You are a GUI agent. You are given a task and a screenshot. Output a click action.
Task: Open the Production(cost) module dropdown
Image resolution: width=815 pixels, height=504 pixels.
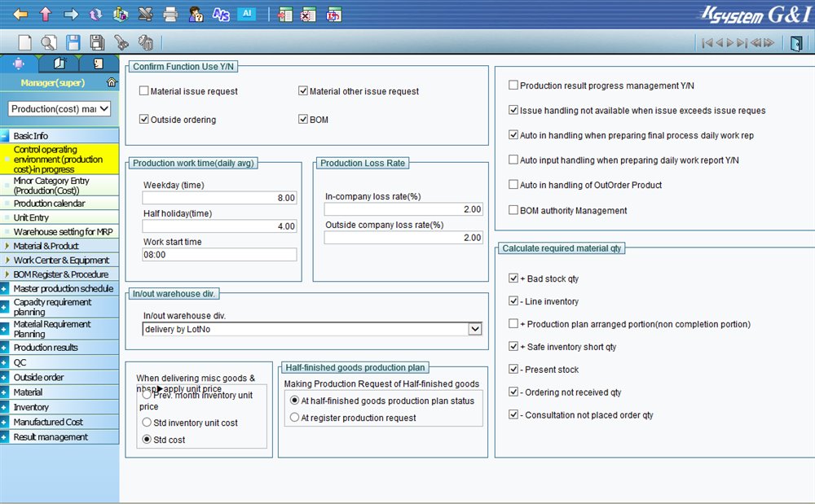59,108
